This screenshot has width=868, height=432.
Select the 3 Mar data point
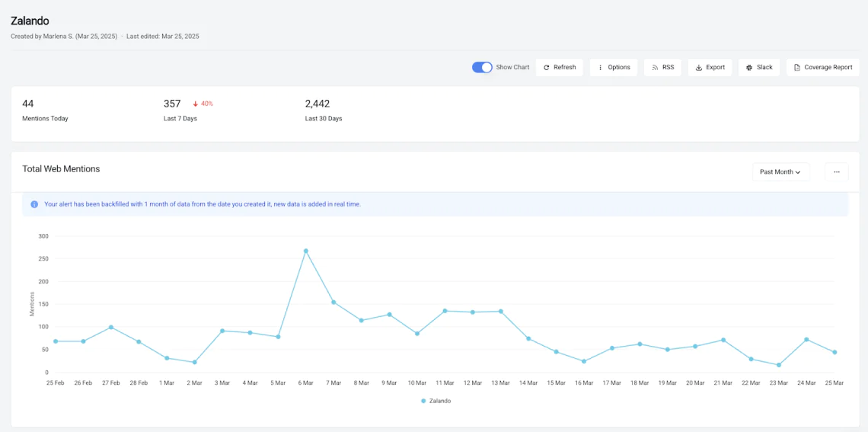[x=222, y=331]
